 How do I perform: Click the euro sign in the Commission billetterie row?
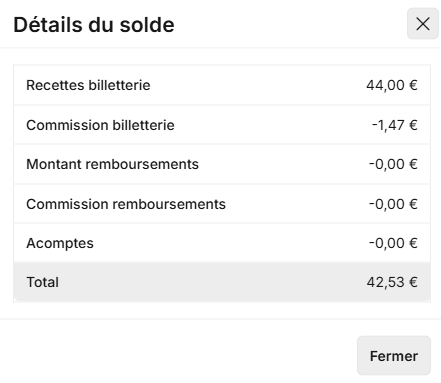pos(413,125)
